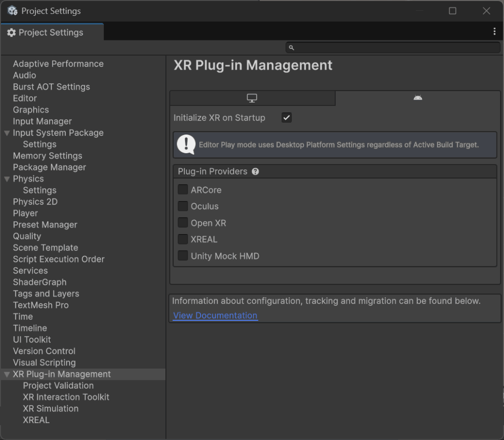Open Project Validation under XR Plug-in Management

[59, 386]
